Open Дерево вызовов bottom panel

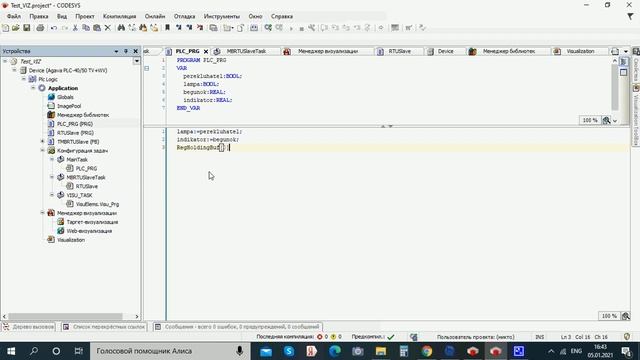click(29, 327)
